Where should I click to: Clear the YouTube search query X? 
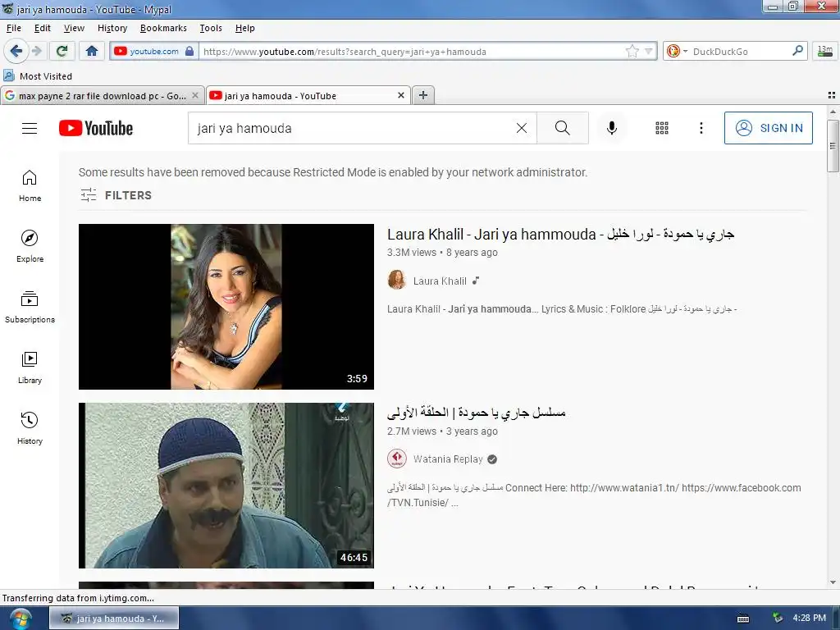(521, 128)
